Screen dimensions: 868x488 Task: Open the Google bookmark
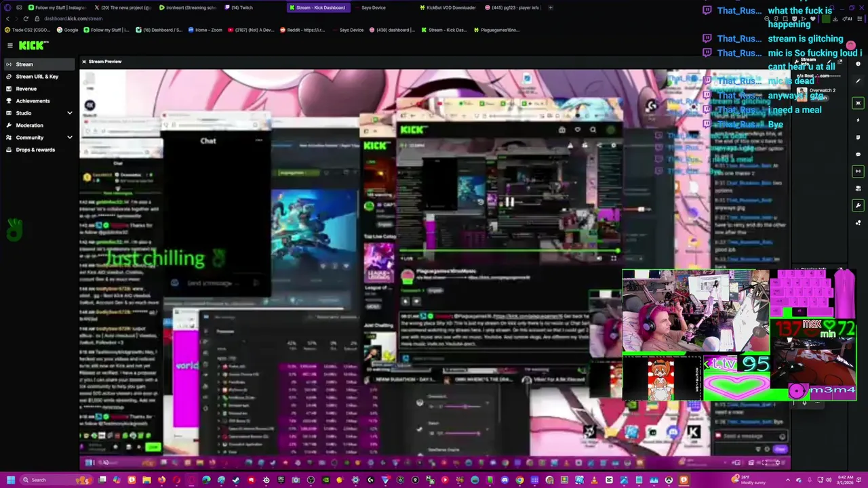(x=68, y=30)
